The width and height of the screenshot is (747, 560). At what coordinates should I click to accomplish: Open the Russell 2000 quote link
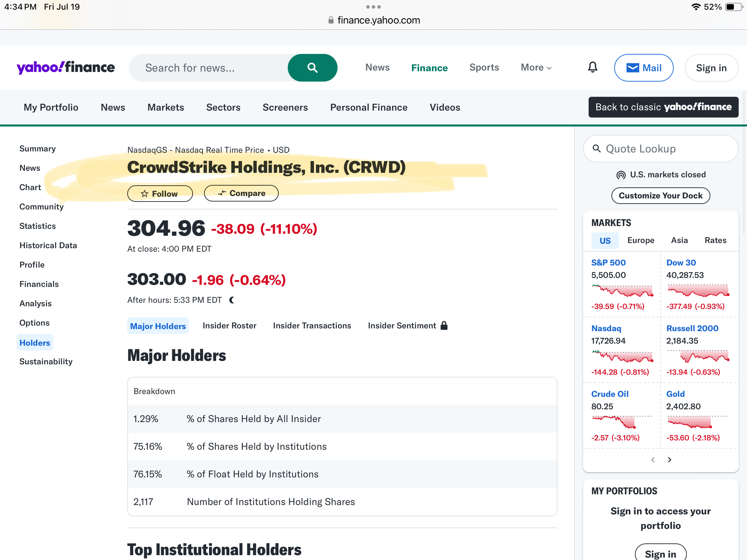[692, 328]
